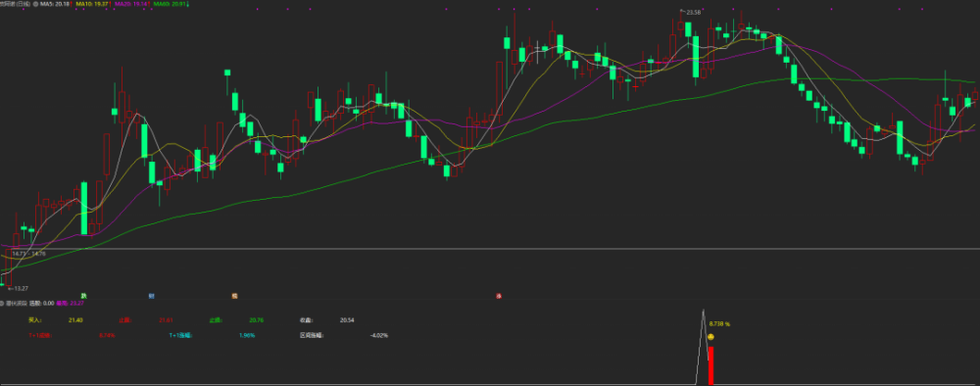This screenshot has height=386, width=980.
Task: Click the red 8.74% value
Action: (108, 335)
